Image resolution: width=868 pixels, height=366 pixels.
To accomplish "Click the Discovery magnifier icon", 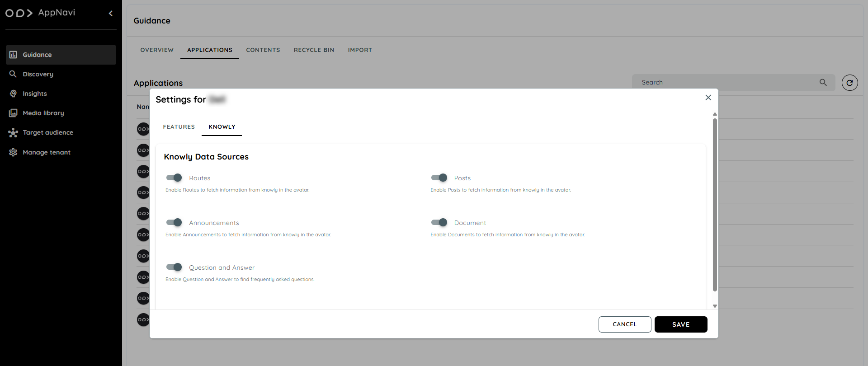I will pos(13,74).
